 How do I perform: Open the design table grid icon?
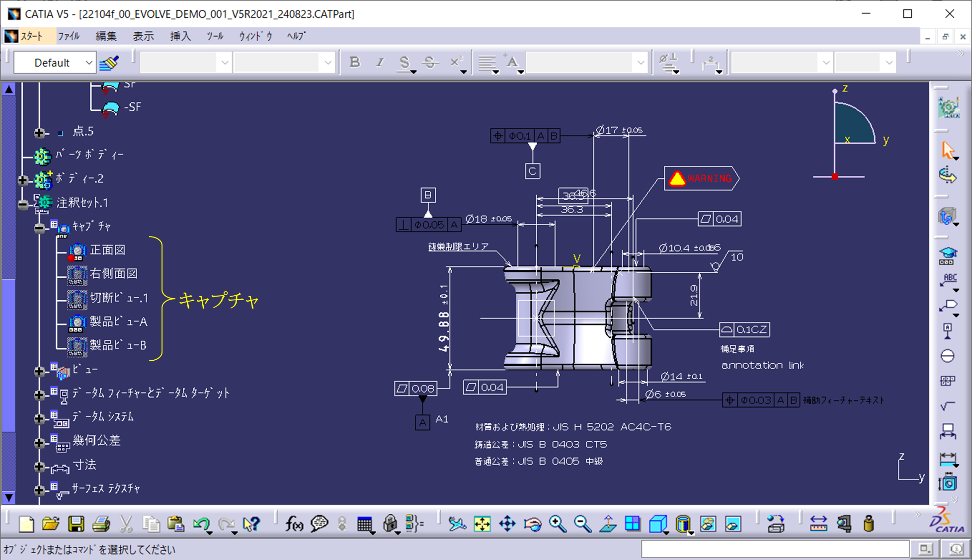[x=364, y=524]
